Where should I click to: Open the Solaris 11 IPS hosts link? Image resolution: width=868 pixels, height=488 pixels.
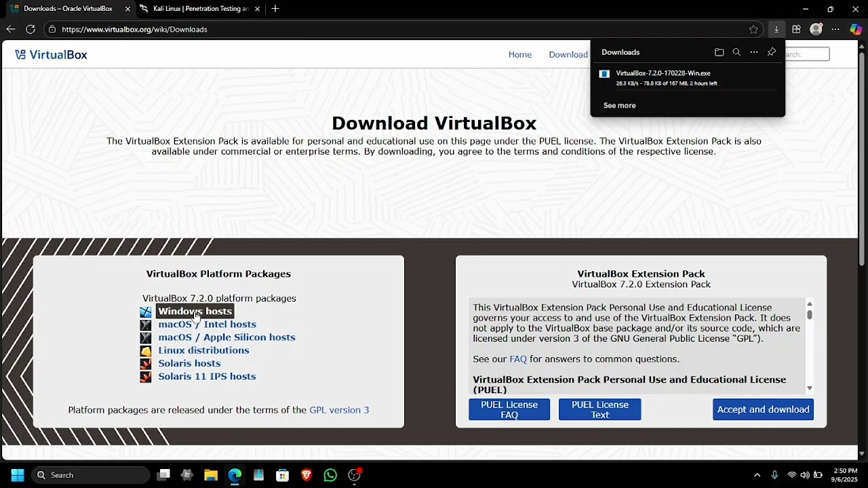point(207,376)
